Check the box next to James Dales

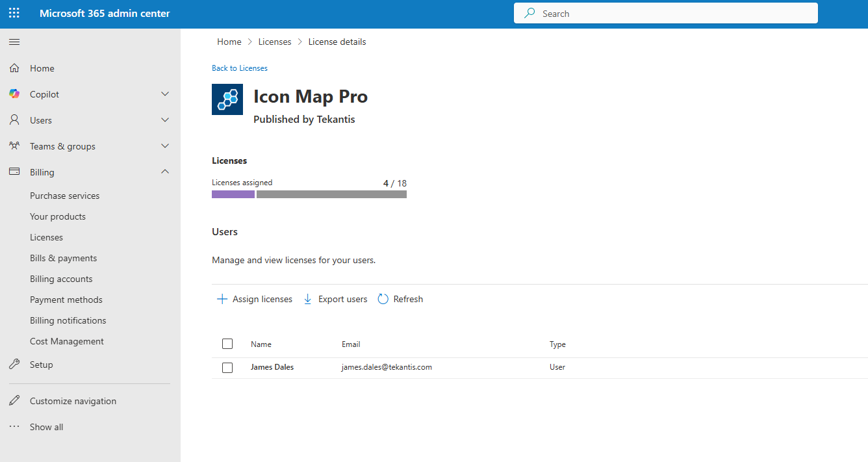[x=227, y=368]
